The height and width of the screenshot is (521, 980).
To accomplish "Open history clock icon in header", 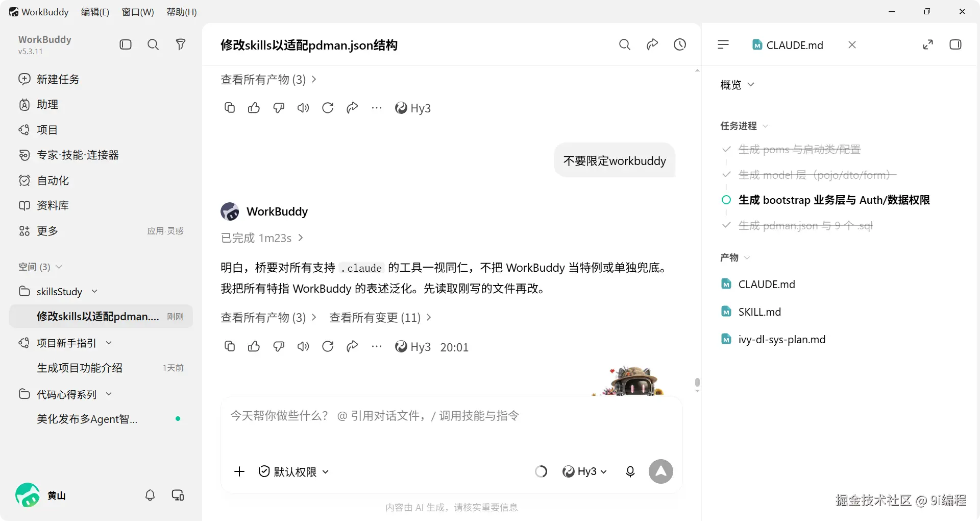I will pyautogui.click(x=680, y=45).
